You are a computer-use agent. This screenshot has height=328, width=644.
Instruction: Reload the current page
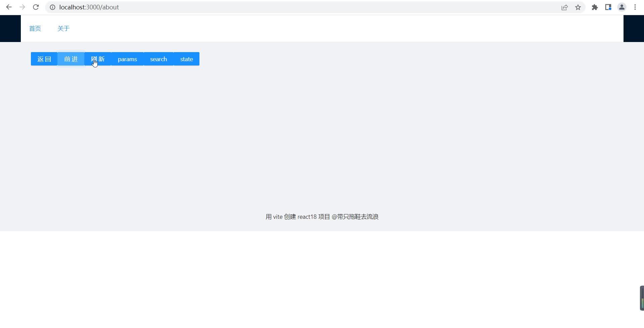(x=36, y=7)
